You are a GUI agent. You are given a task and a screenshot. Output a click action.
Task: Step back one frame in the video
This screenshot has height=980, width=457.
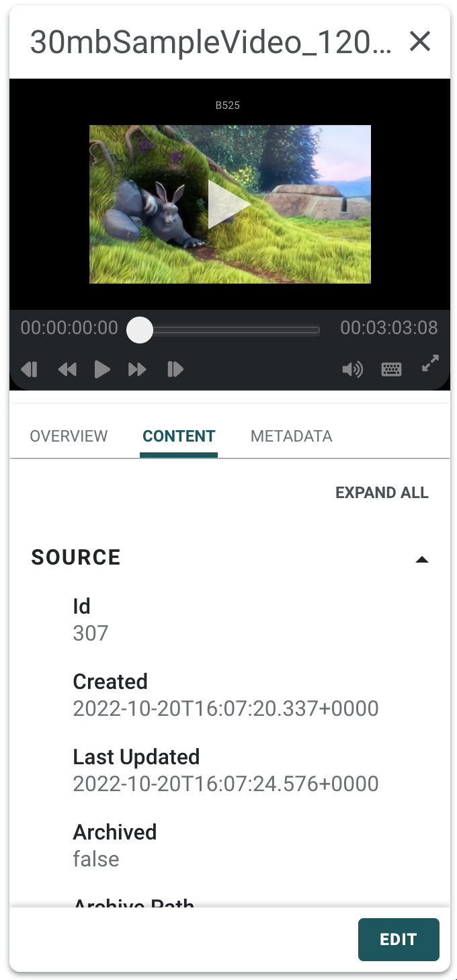click(30, 369)
